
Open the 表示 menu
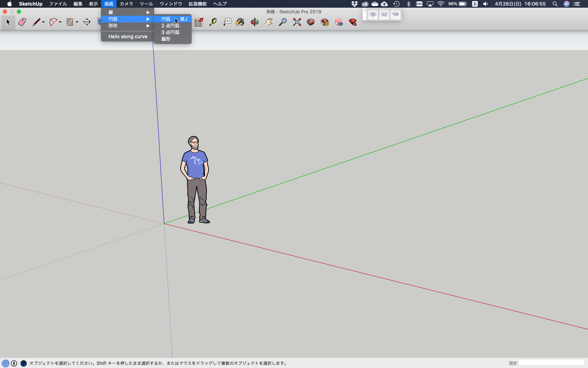pos(93,4)
